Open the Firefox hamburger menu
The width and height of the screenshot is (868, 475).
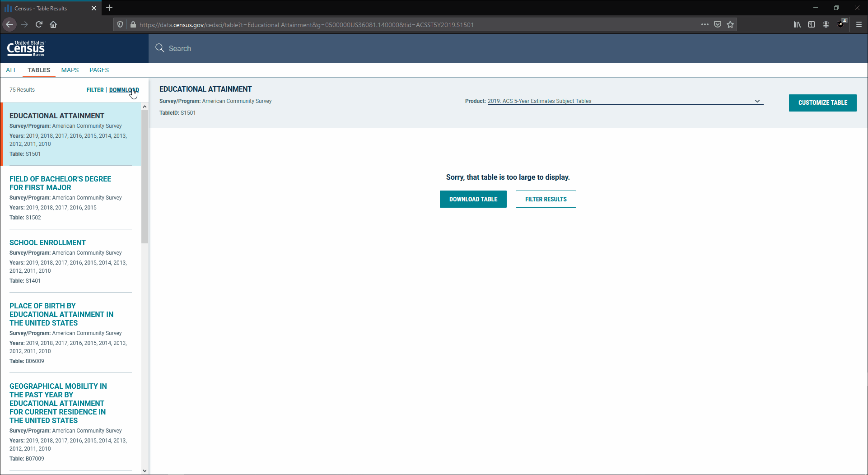[x=859, y=24]
